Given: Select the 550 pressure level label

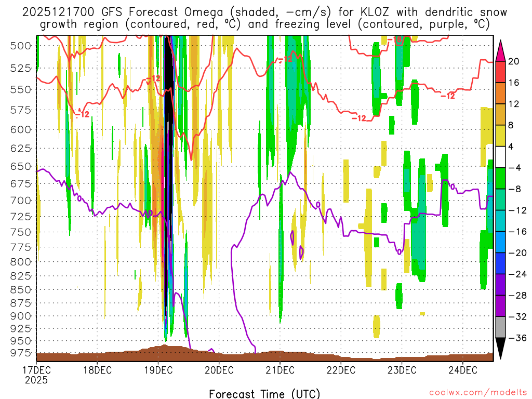Looking at the screenshot, I should (21, 89).
